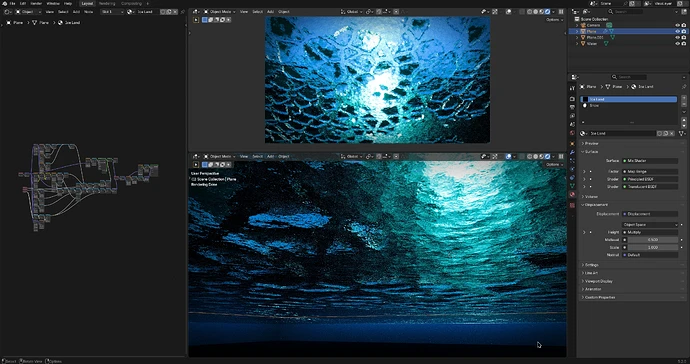Switch to the Rendering workspace tab
The height and width of the screenshot is (364, 690).
pyautogui.click(x=107, y=4)
